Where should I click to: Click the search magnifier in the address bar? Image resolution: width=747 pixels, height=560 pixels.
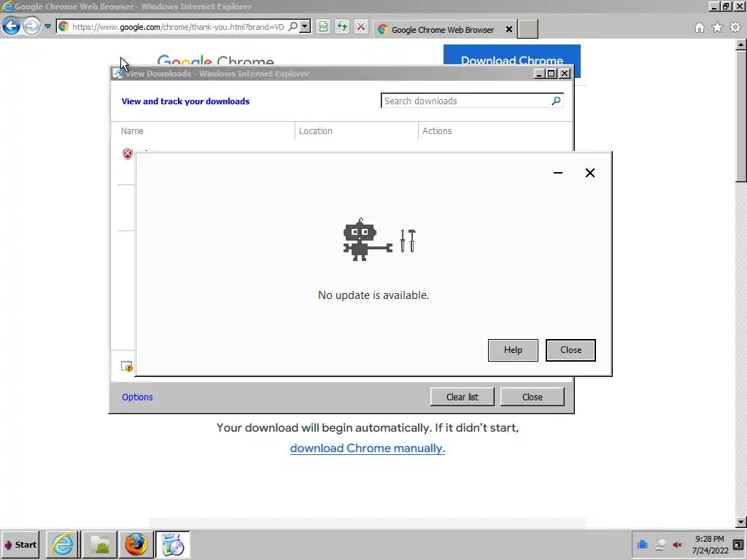293,27
